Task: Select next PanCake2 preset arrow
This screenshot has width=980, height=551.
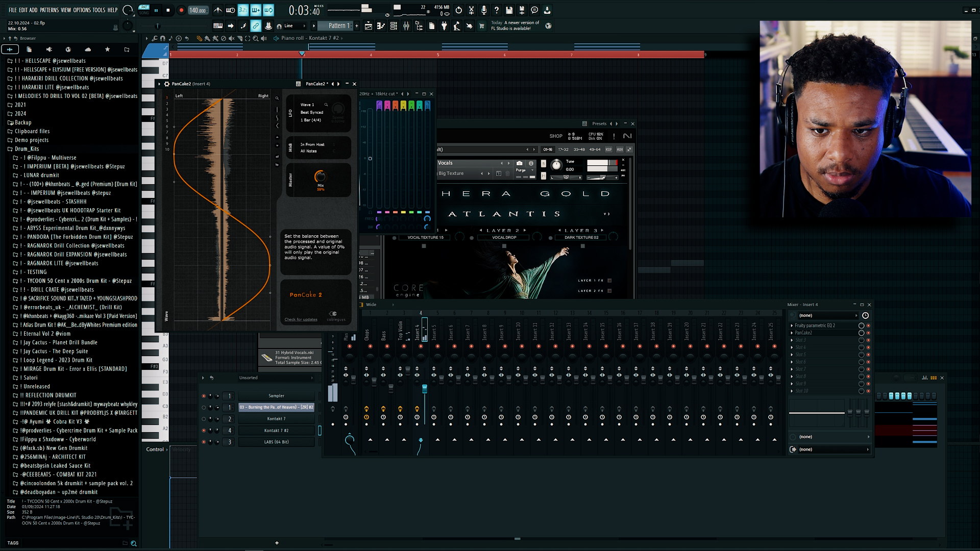Action: [338, 84]
